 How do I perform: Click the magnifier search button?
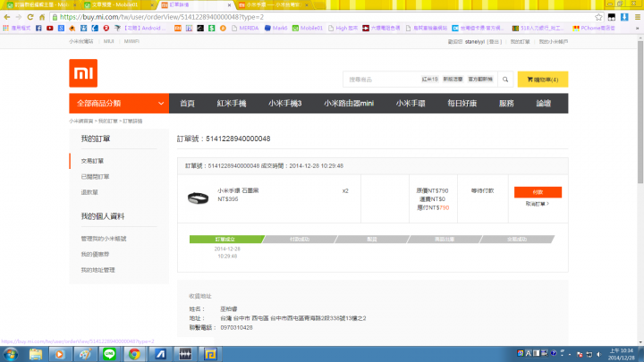coord(505,80)
